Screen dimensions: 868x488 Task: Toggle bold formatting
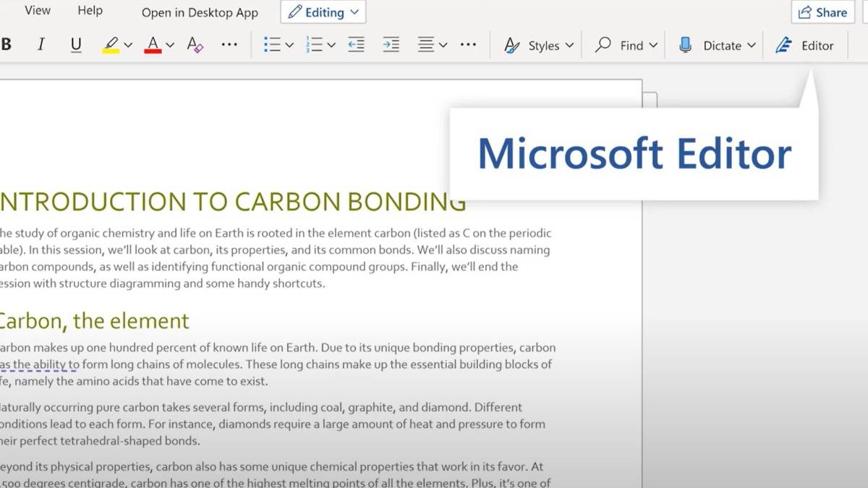click(x=7, y=44)
